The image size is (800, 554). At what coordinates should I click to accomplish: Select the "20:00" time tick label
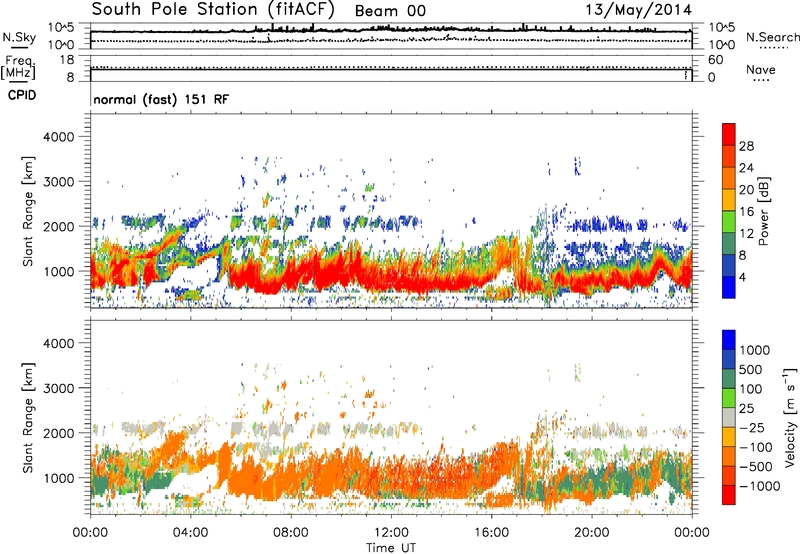click(592, 533)
